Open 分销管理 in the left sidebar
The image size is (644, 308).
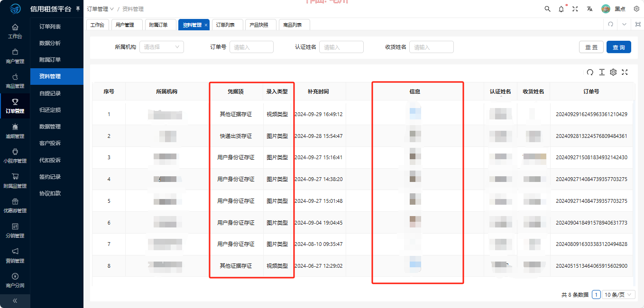15,230
